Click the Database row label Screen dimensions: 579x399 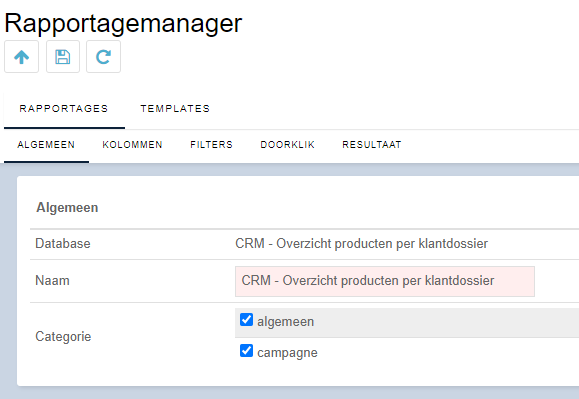(63, 244)
